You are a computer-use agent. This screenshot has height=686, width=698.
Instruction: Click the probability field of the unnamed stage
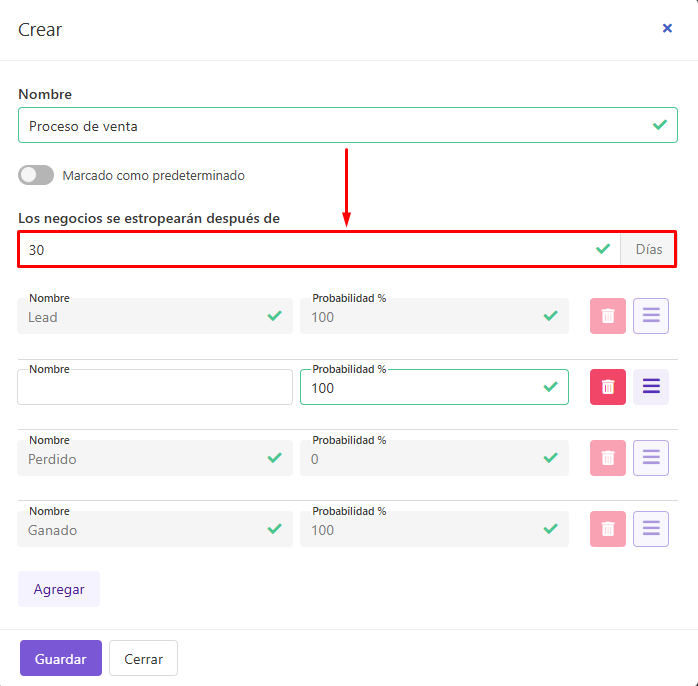[x=434, y=387]
